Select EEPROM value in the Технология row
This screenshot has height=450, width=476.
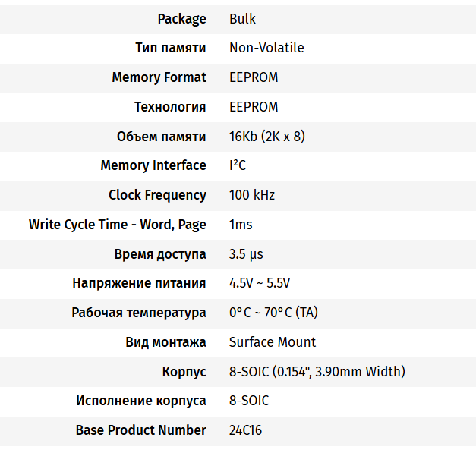click(x=254, y=107)
